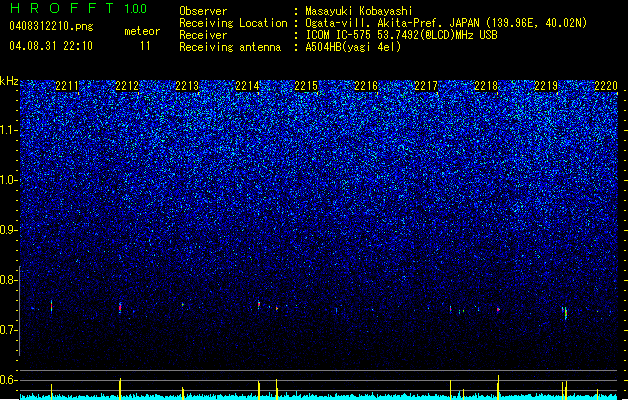629x400 pixels.
Task: Click the 2211 time marker
Action: tap(67, 86)
